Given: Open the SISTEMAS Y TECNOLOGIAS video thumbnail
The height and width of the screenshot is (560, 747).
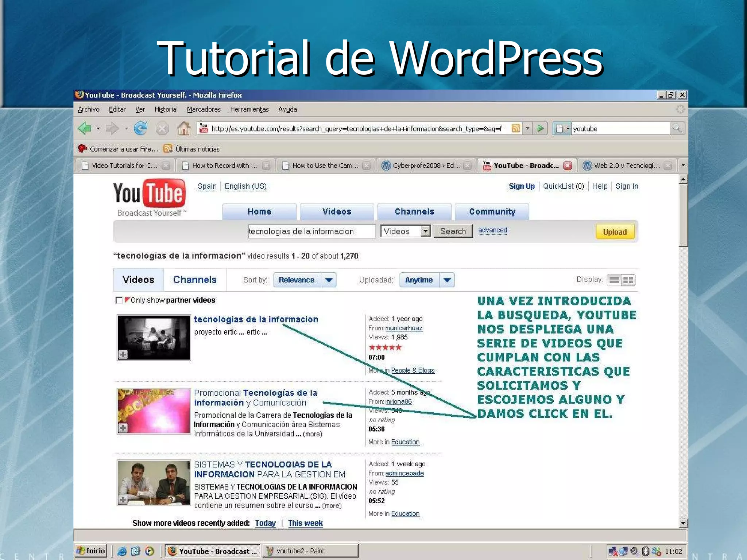Looking at the screenshot, I should pos(154,483).
